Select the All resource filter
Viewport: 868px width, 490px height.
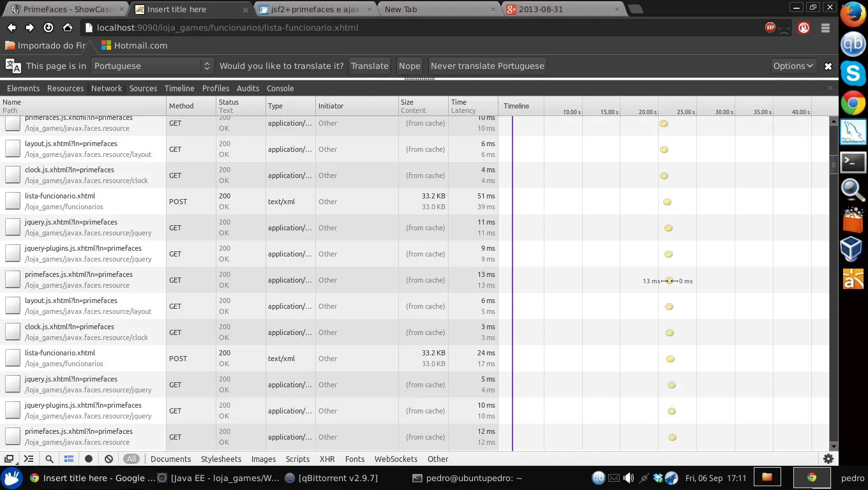[x=131, y=459]
